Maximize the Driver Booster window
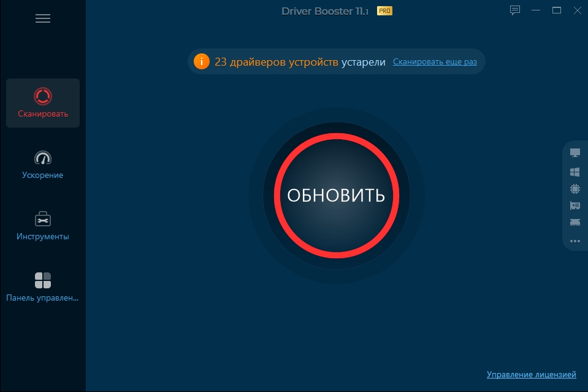Viewport: 588px width, 392px height. (557, 10)
